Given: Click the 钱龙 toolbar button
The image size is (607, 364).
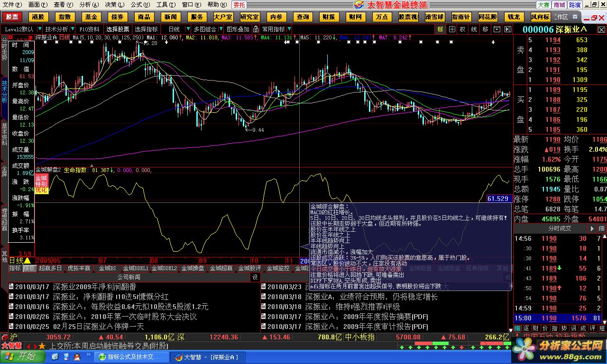Looking at the screenshot, I should point(514,17).
